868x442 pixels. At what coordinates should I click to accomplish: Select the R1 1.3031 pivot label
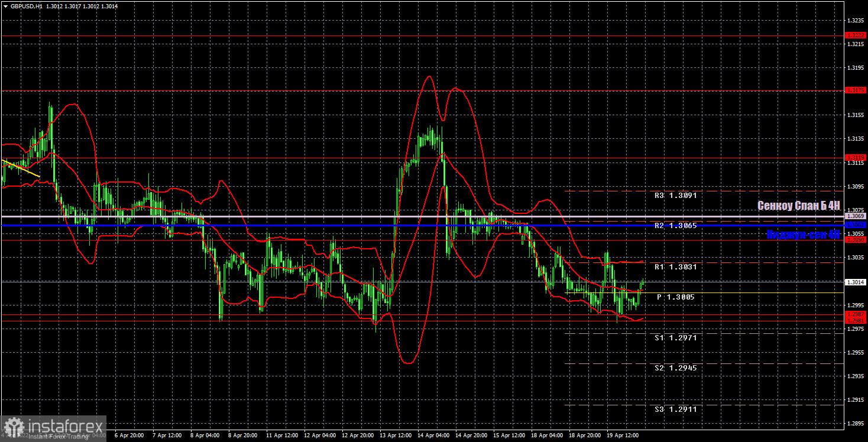click(x=675, y=267)
